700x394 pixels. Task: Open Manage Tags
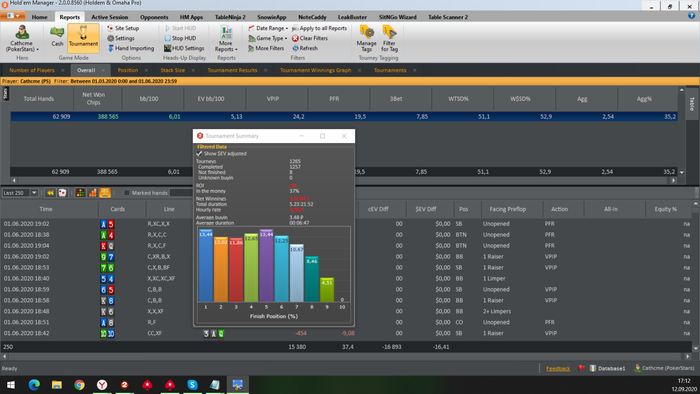pos(367,38)
